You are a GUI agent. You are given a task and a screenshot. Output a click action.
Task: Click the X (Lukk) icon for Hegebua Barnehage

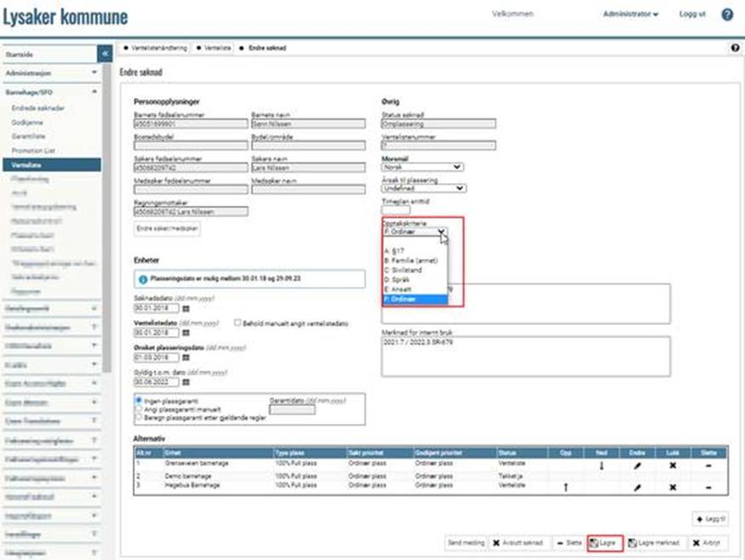click(x=673, y=487)
